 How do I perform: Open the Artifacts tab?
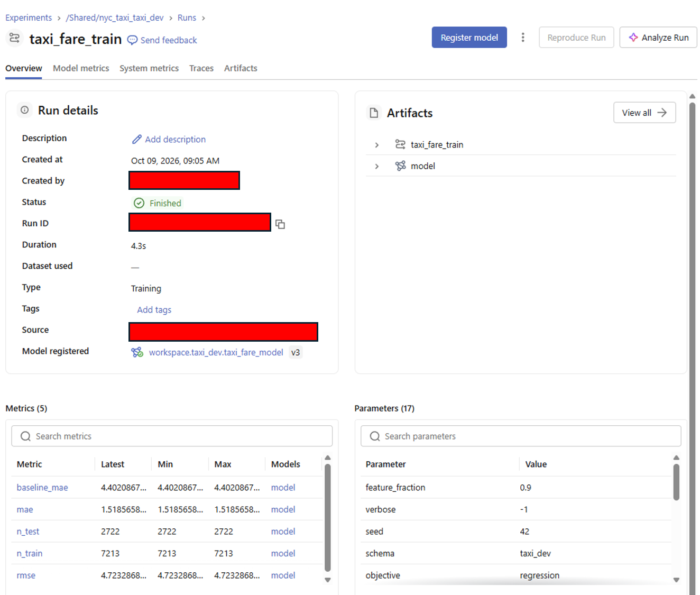click(241, 68)
